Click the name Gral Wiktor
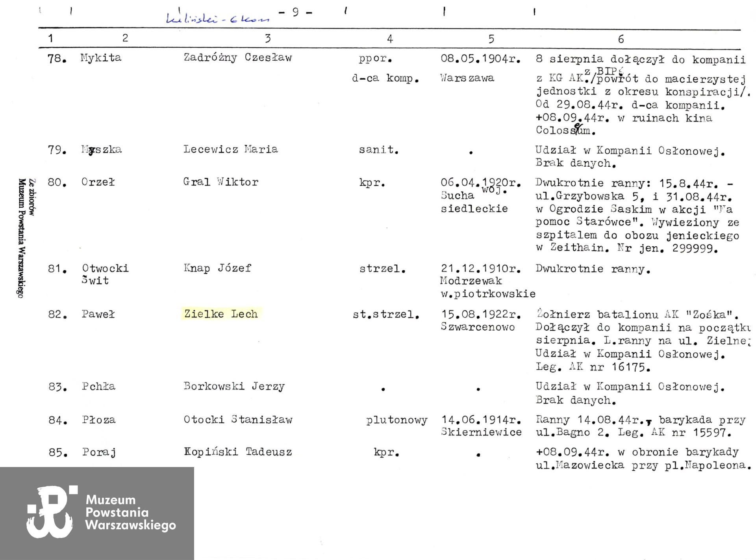This screenshot has height=560, width=756. click(x=220, y=182)
